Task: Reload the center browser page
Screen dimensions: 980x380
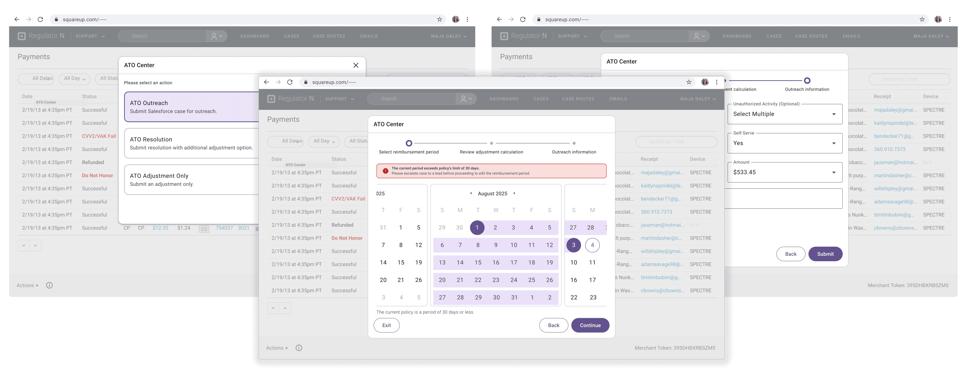Action: tap(290, 82)
